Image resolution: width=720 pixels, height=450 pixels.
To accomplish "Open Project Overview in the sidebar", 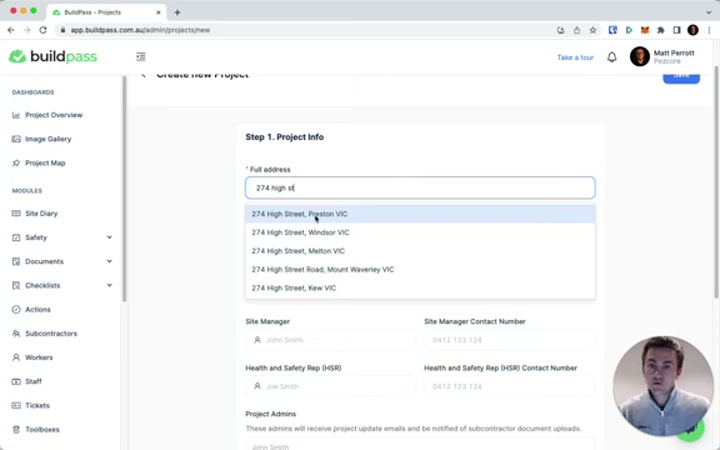I will click(54, 115).
